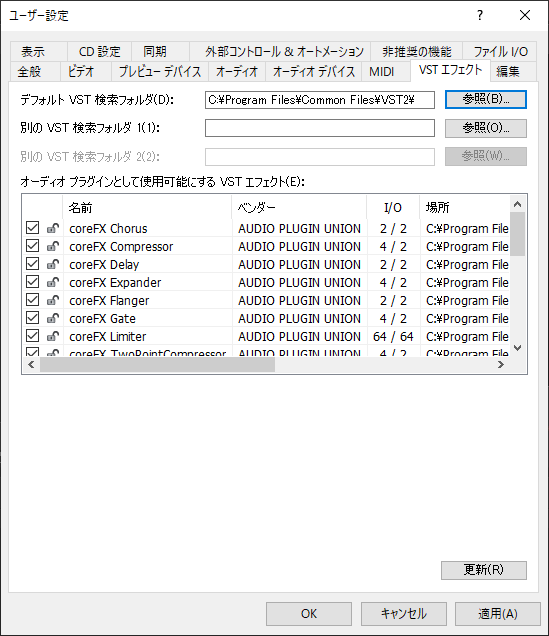Click the lock icon beside coreFX Expander

53,282
